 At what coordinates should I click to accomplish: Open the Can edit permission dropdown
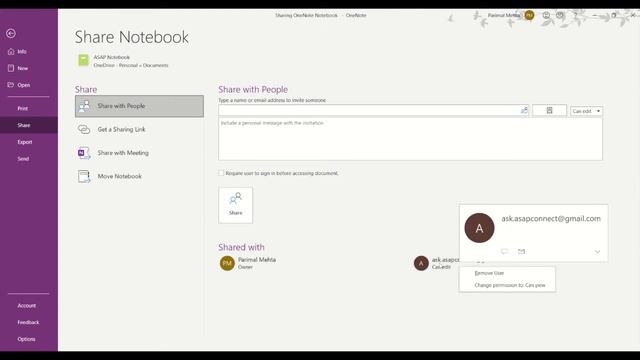[x=586, y=111]
